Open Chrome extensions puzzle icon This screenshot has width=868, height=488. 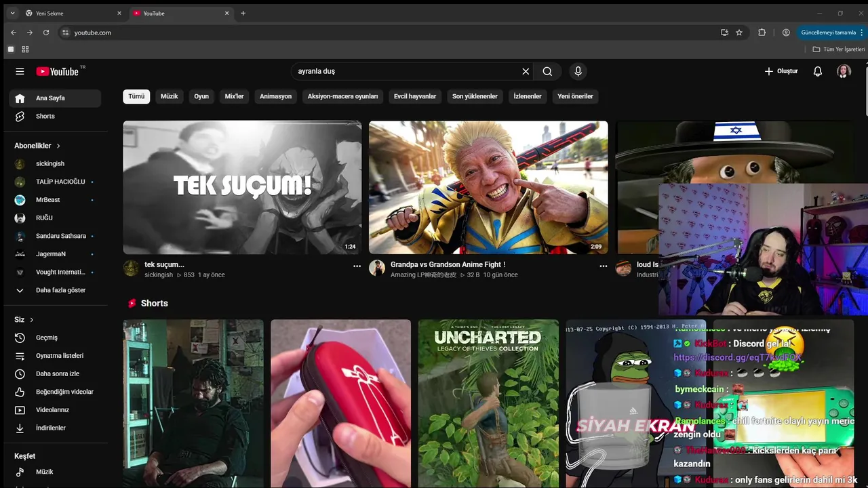(762, 33)
